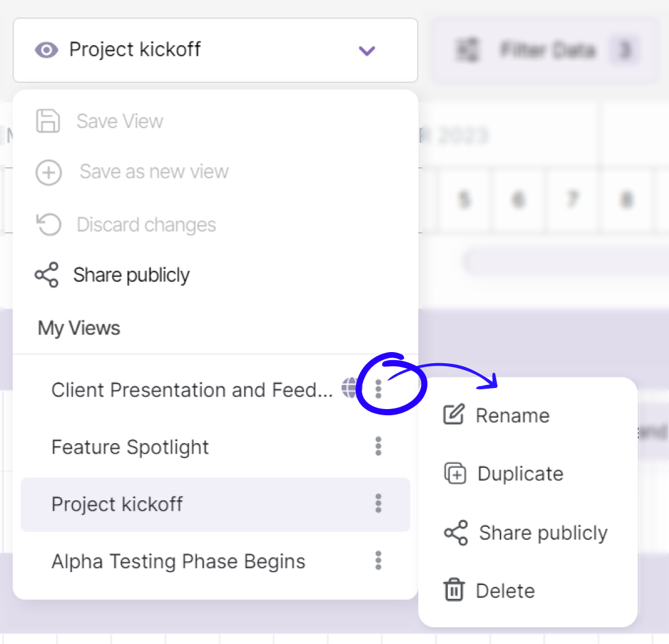
Task: Click the Duplicate copy icon
Action: [455, 473]
